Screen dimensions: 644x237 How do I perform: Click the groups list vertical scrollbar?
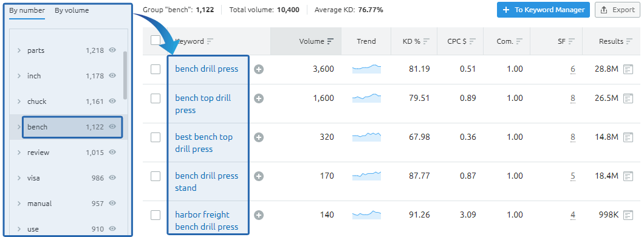point(125,75)
